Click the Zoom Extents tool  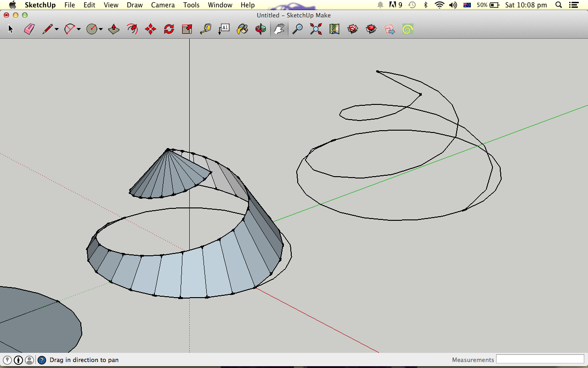[x=316, y=29]
